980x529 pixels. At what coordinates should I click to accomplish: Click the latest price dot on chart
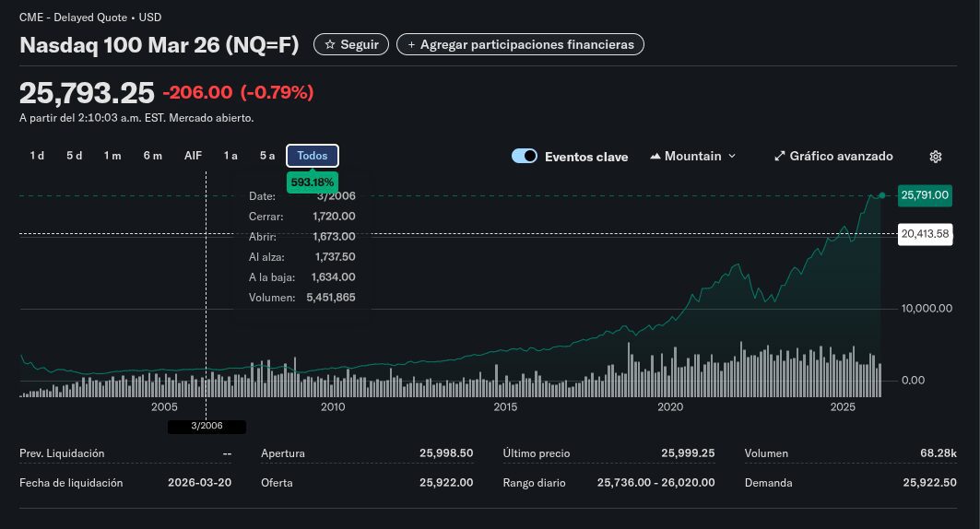tap(882, 195)
